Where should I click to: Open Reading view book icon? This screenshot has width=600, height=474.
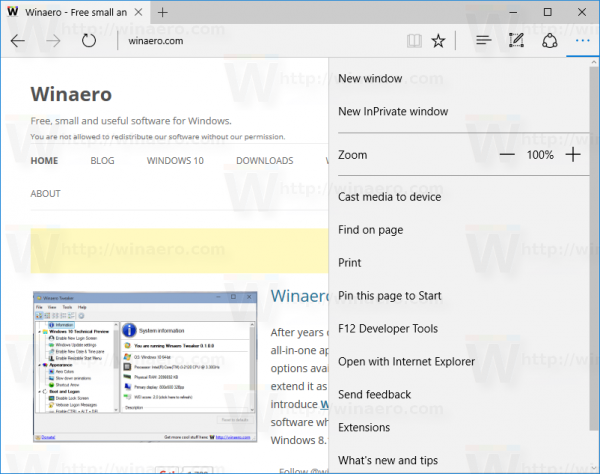(x=414, y=41)
